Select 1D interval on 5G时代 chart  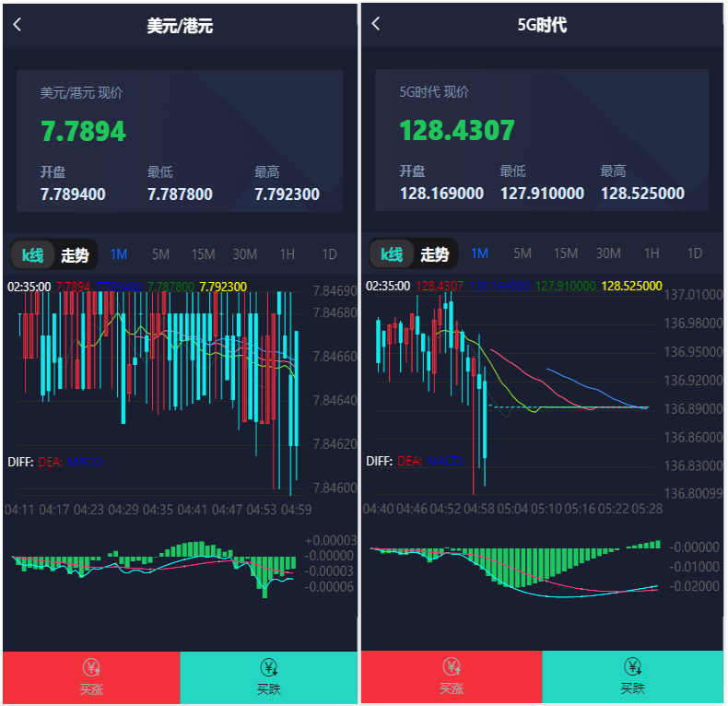point(694,254)
